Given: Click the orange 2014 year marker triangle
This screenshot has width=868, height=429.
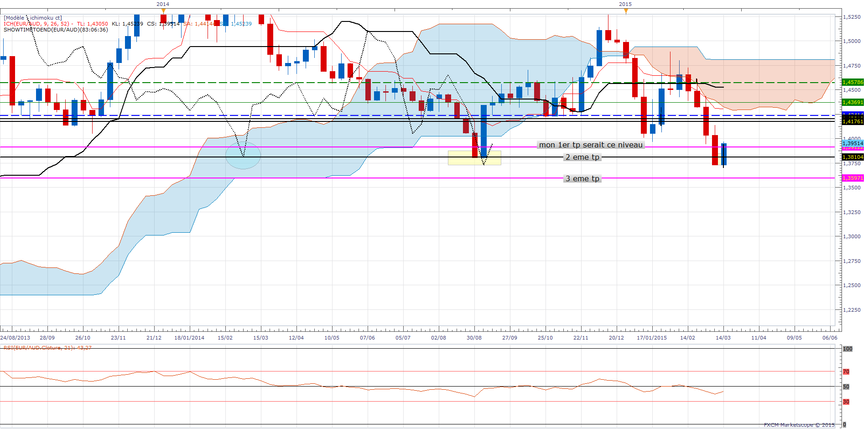Looking at the screenshot, I should tap(163, 11).
